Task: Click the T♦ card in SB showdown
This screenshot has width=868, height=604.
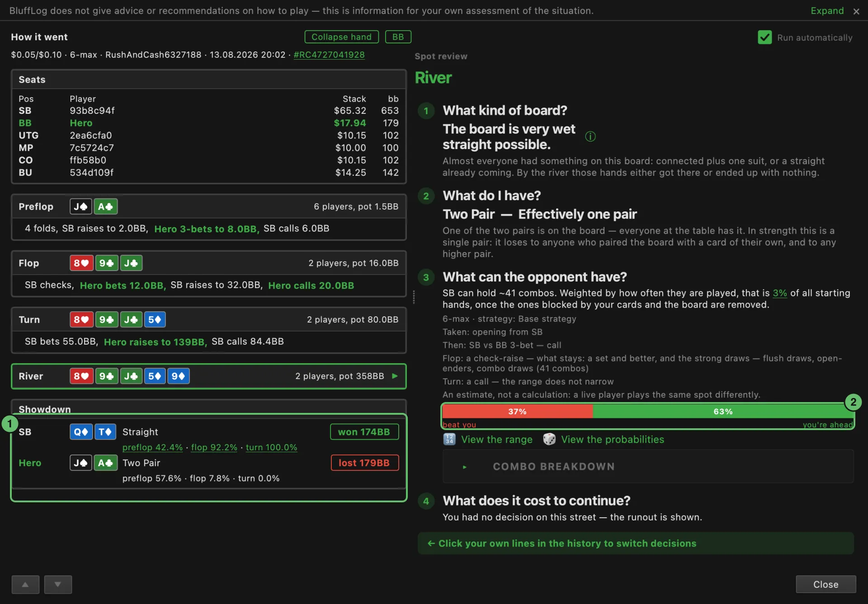Action: 105,432
